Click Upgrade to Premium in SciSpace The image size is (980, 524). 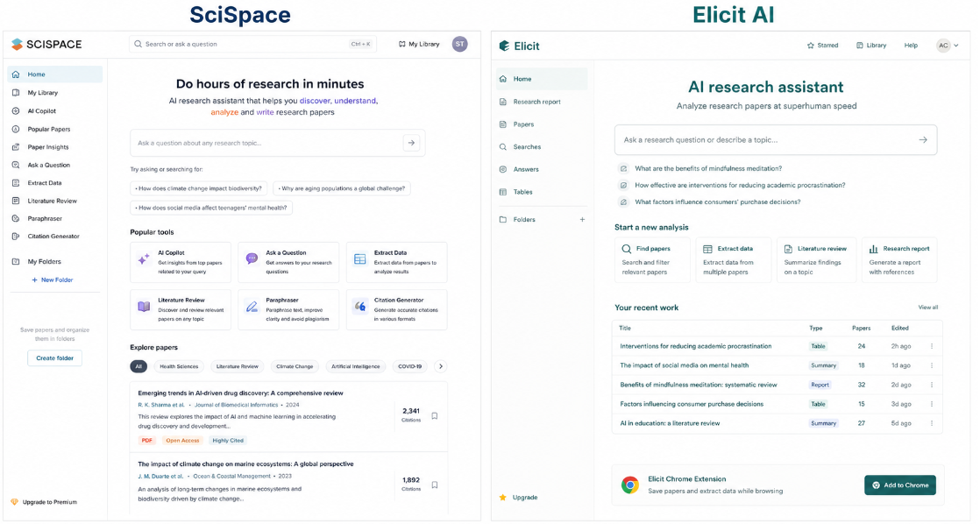click(44, 501)
